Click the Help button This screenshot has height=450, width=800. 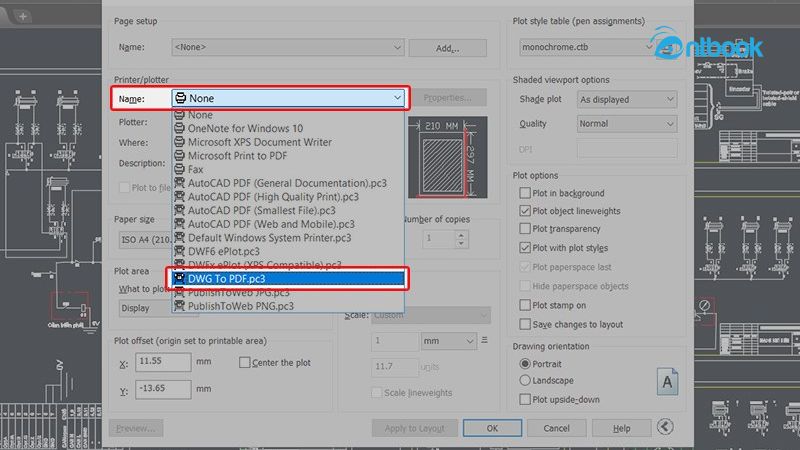click(x=621, y=428)
